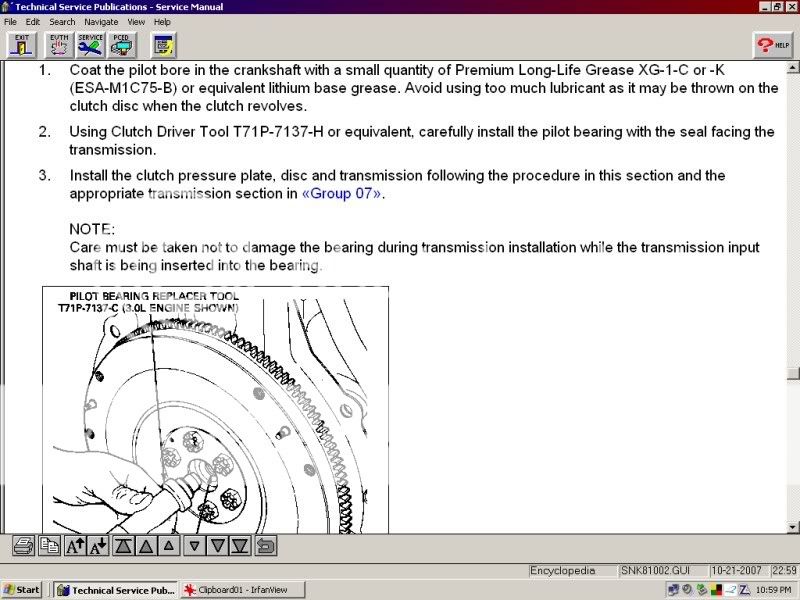Viewport: 800px width, 600px height.
Task: Click the Windows Start button
Action: pos(22,590)
